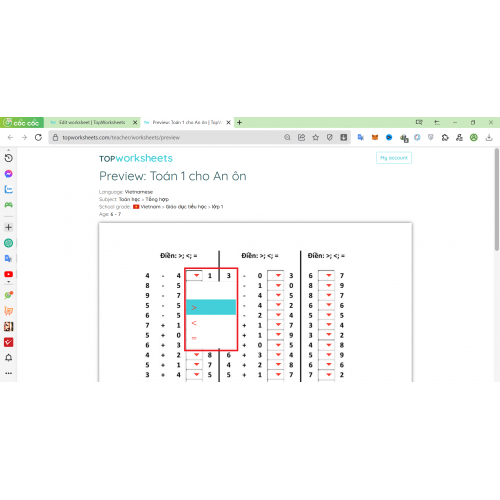Viewport: 500px width, 500px height.
Task: Open ChatGPT from the browser sidebar
Action: click(x=9, y=243)
